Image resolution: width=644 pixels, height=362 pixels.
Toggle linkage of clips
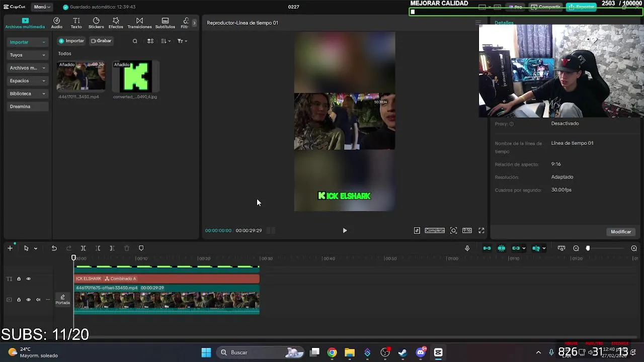click(x=515, y=248)
